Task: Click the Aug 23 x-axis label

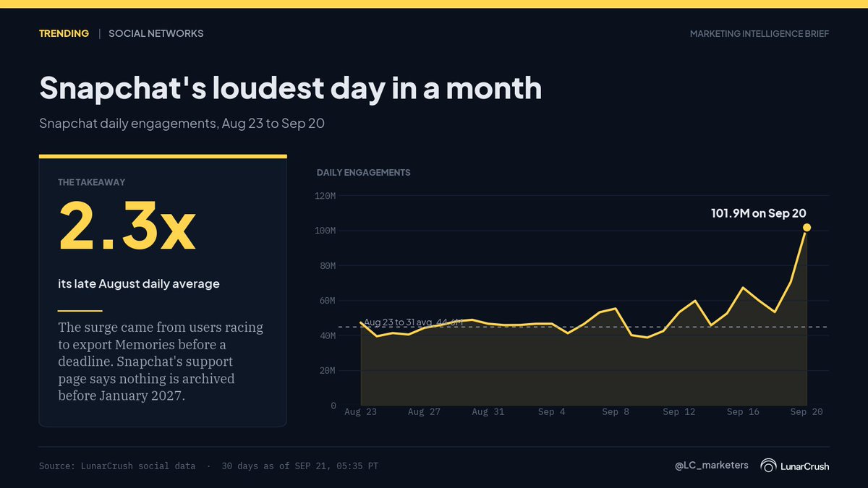Action: pos(361,412)
